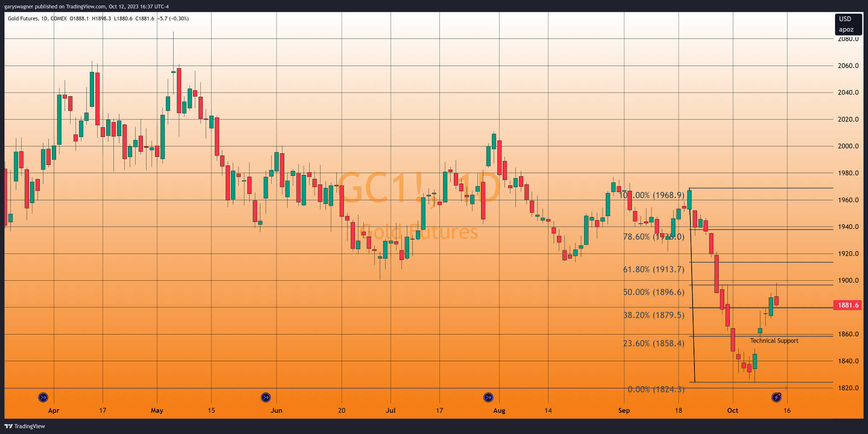Click the Gold Futures symbol title

point(23,19)
